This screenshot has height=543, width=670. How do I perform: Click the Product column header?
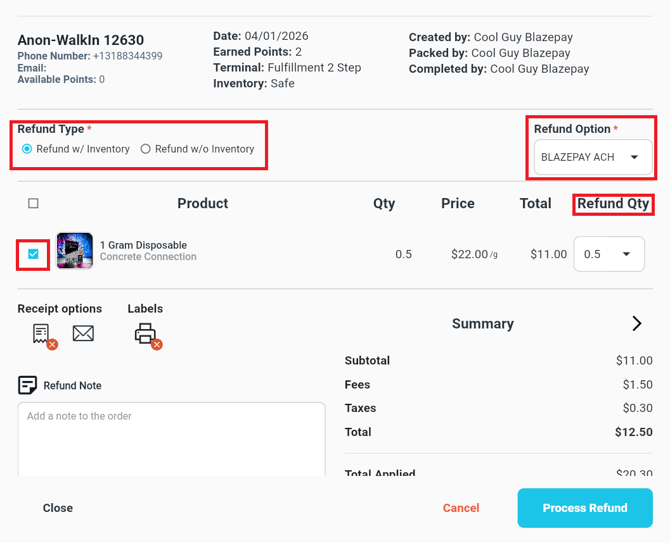coord(203,203)
